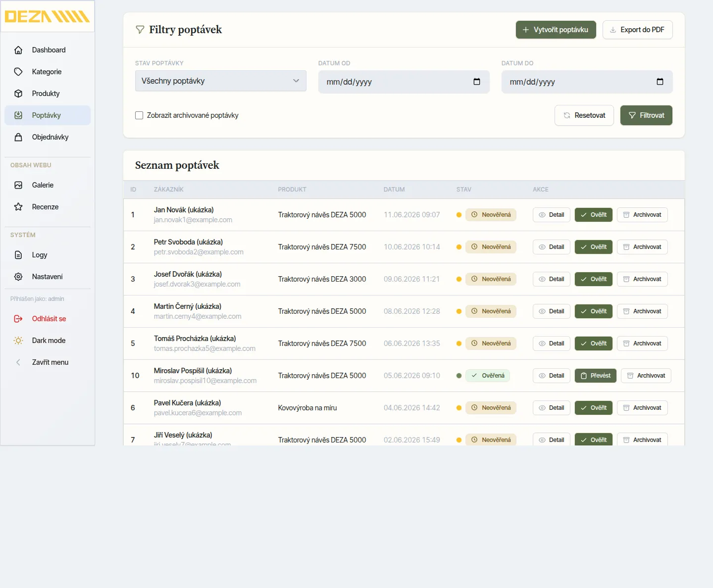Open calendar picker for Datum od
The height and width of the screenshot is (588, 713).
click(477, 82)
